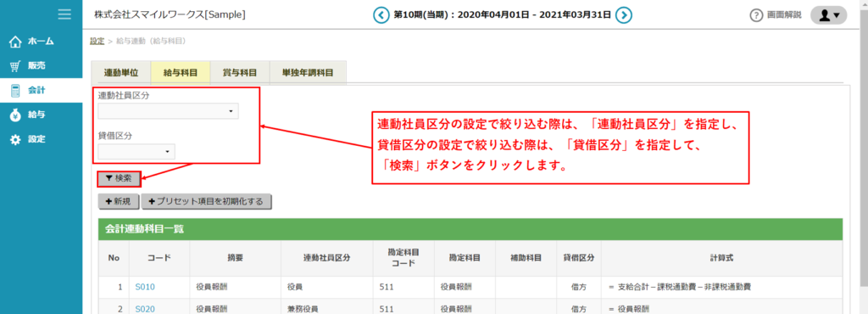Click 画面解説 help text
868x314 pixels.
coord(784,15)
